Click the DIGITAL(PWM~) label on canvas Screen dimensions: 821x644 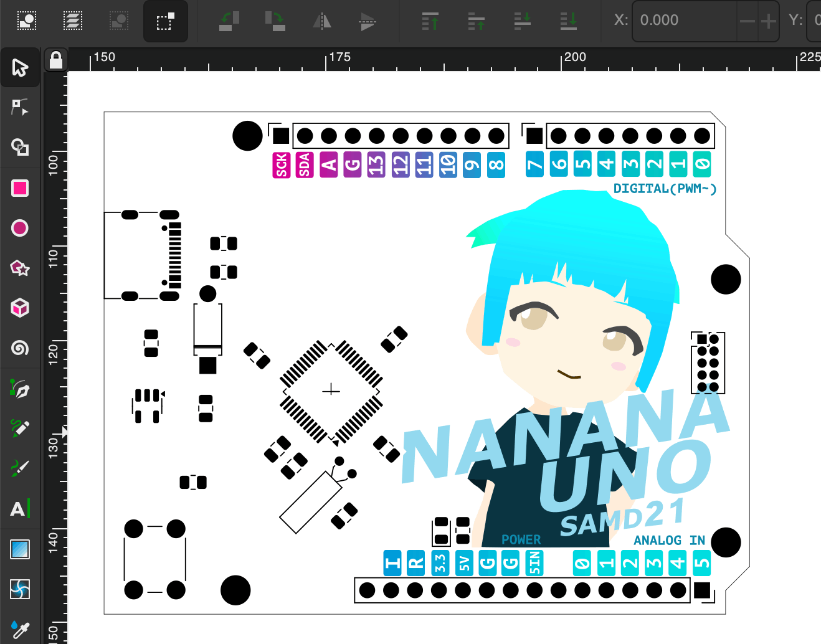tap(665, 189)
